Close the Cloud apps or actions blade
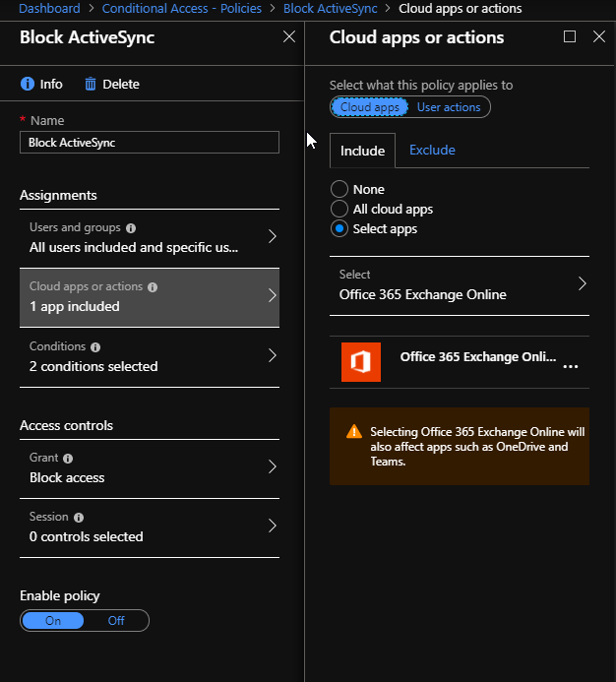Viewport: 616px width, 682px height. [599, 36]
